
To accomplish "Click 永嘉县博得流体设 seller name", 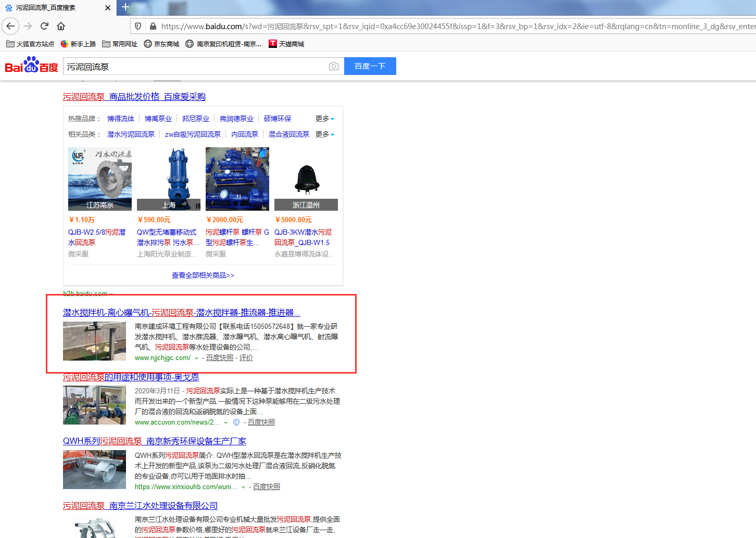I will pos(305,254).
